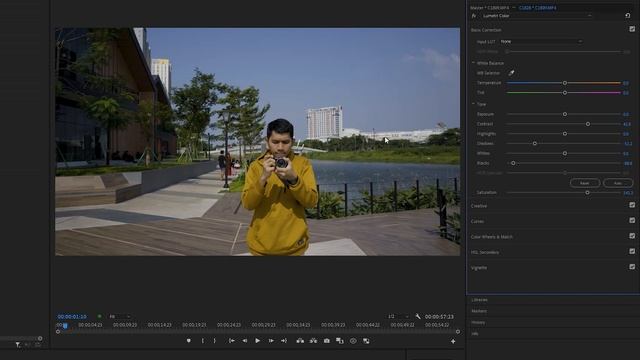
Task: Step back one frame
Action: (x=244, y=341)
